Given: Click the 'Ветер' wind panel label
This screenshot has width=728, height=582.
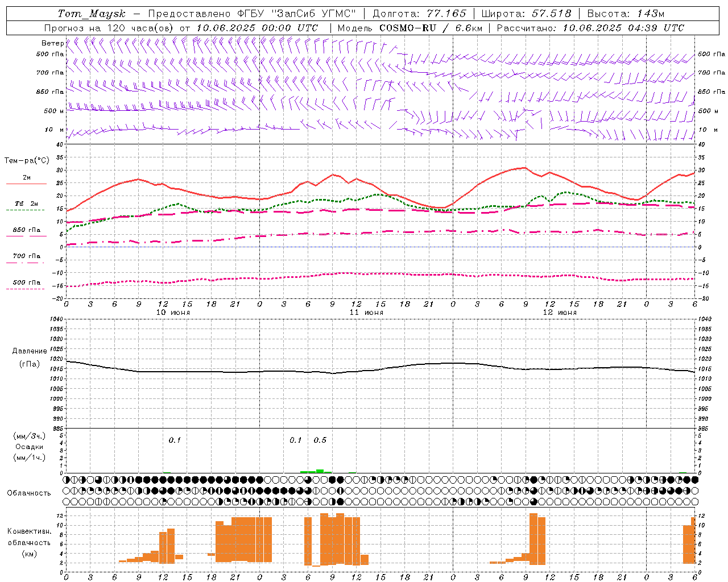Looking at the screenshot, I should tap(52, 43).
